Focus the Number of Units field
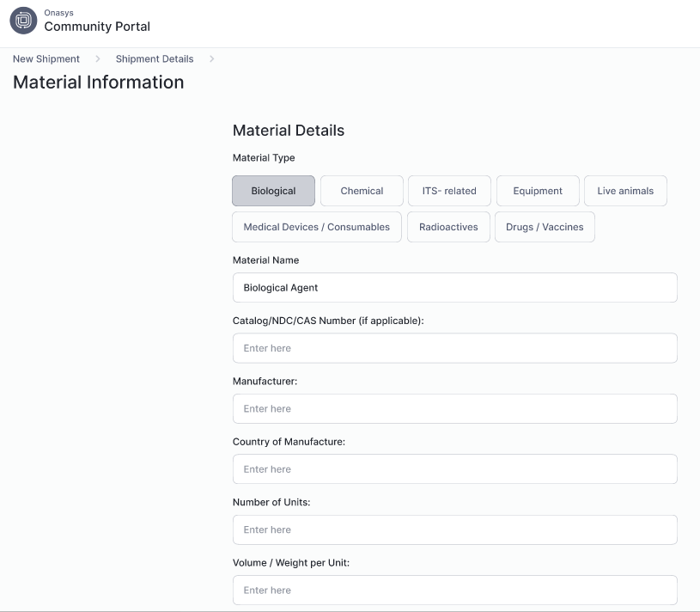 [455, 529]
